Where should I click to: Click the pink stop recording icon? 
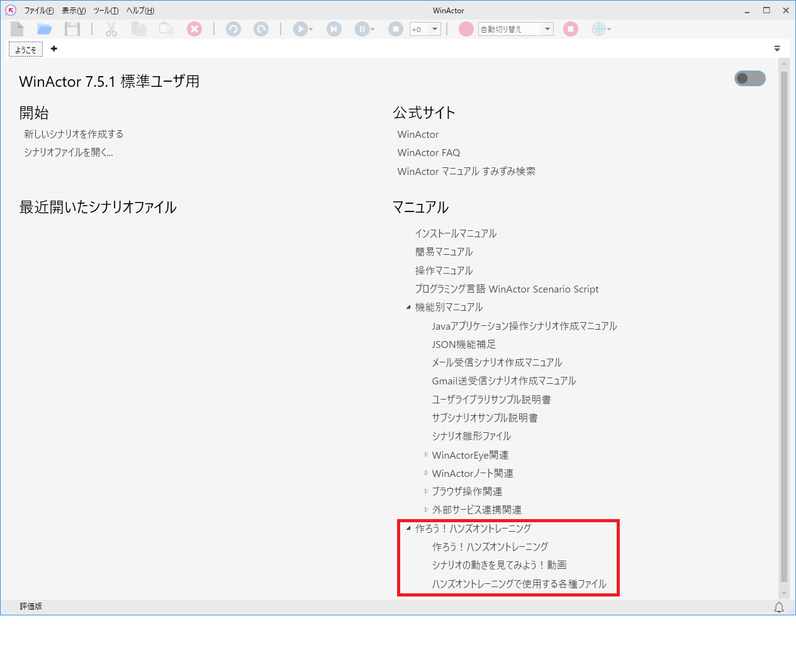(571, 29)
